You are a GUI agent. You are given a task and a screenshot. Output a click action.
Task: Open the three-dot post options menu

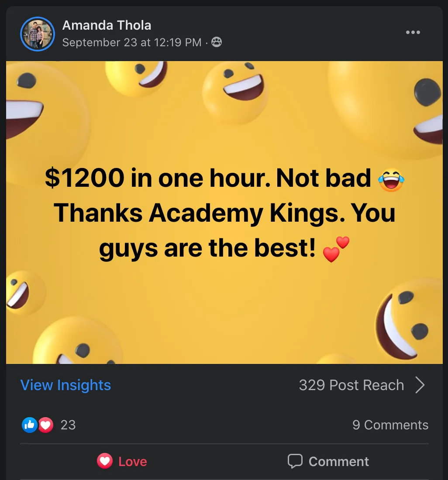413,32
